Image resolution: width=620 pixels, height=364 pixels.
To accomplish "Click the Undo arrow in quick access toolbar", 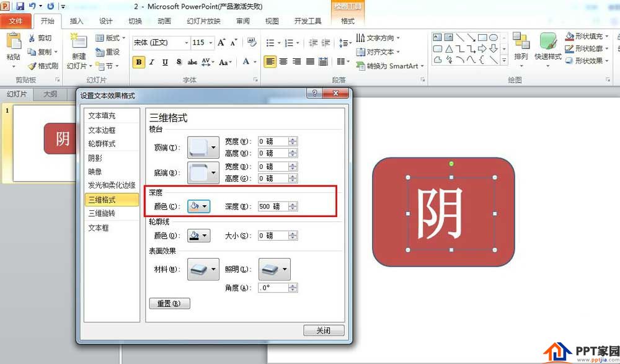I will coord(32,6).
